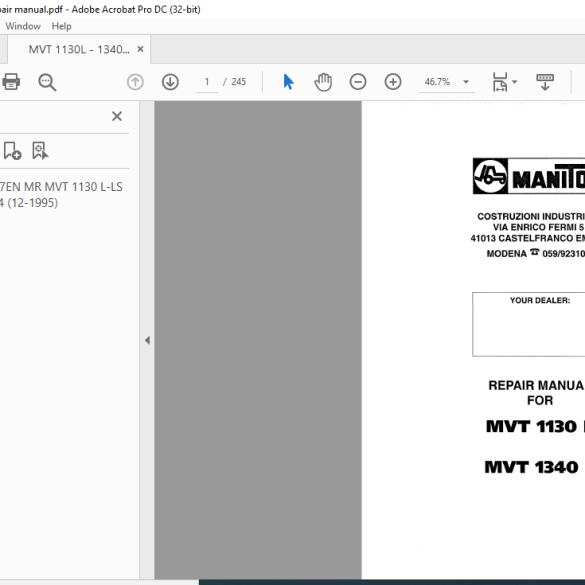Collapse the navigation pane arrow
585x585 pixels.
pyautogui.click(x=147, y=340)
